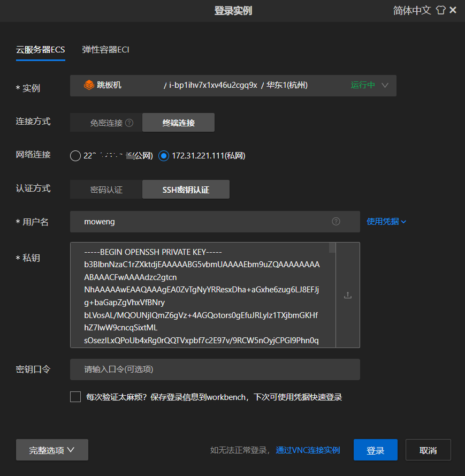465x476 pixels.
Task: Expand the 完整选项 options menu
Action: point(51,450)
